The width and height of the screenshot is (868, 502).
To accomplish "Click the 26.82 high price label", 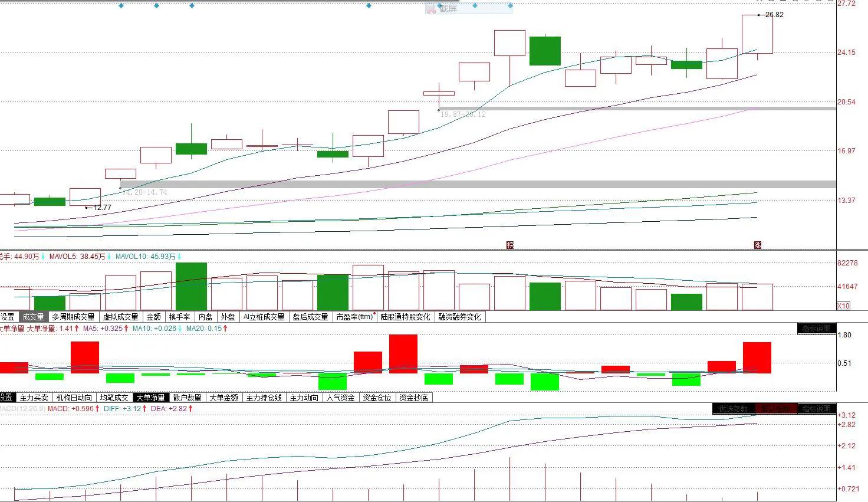I will coord(774,15).
